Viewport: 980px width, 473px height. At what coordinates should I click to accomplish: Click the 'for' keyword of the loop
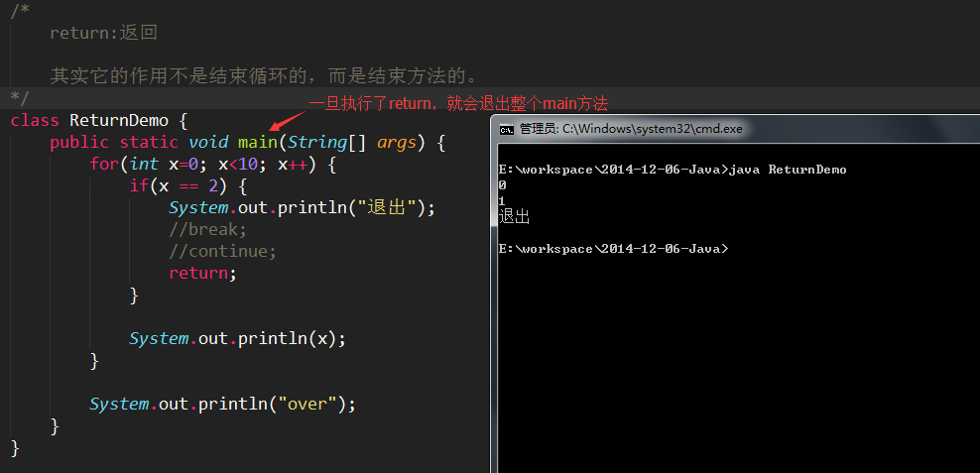(x=104, y=165)
